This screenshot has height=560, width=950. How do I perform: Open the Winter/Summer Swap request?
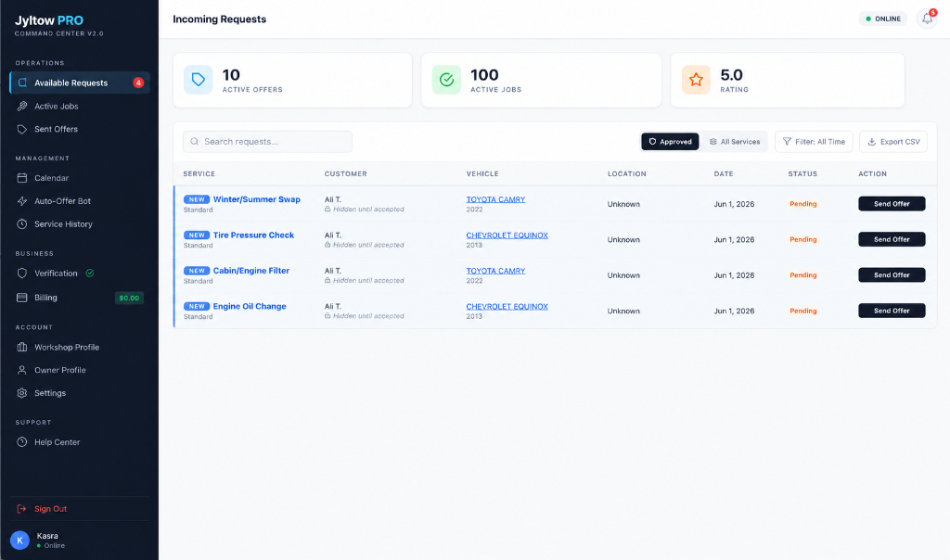[x=257, y=199]
